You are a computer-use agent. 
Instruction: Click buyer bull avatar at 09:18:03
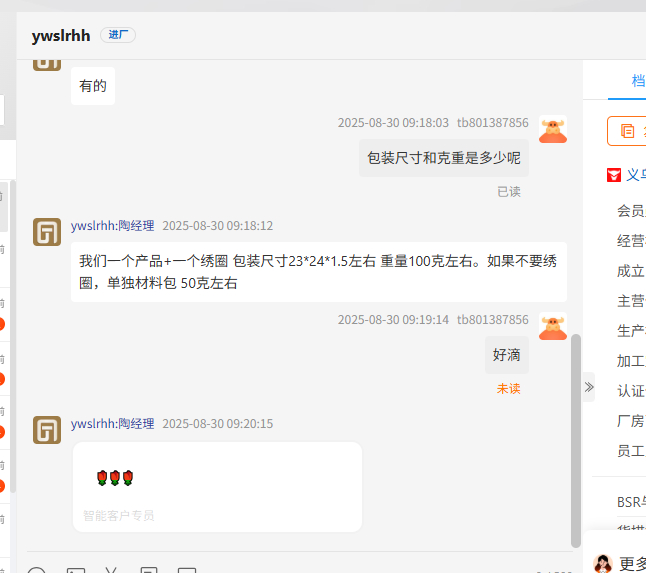[x=553, y=129]
